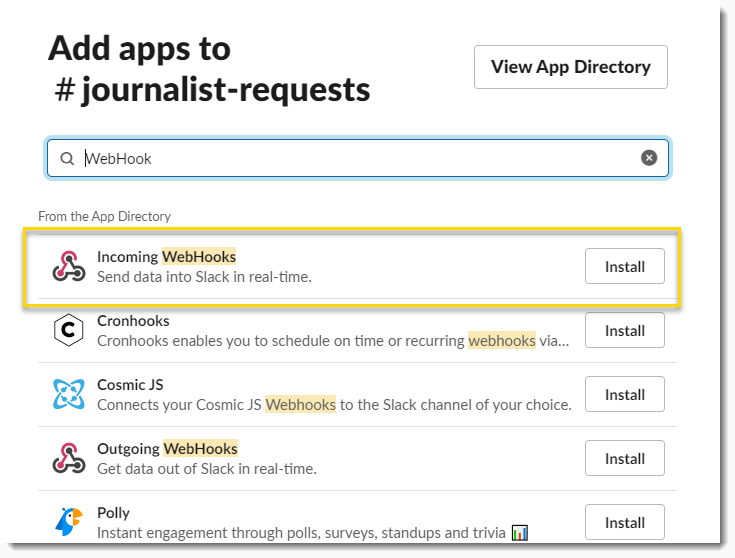Click the Cronhooks hexagon icon
Viewport: 735px width, 558px height.
click(x=68, y=330)
